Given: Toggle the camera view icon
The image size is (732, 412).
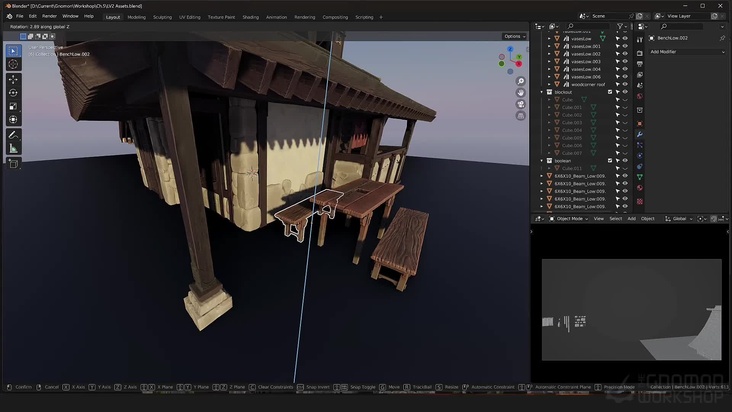Looking at the screenshot, I should [x=521, y=104].
